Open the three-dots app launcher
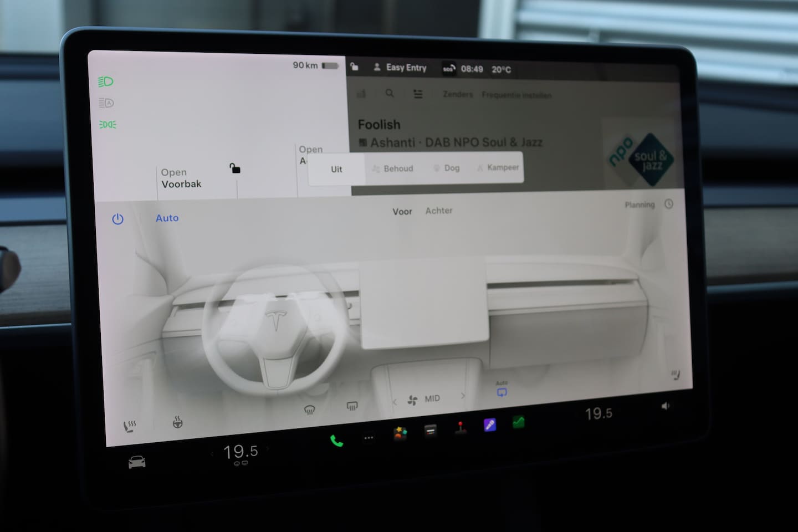The width and height of the screenshot is (798, 532). [x=369, y=438]
